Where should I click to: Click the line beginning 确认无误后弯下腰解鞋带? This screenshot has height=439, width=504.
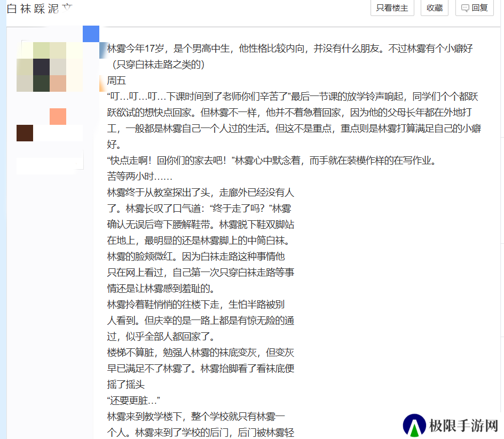click(x=201, y=225)
